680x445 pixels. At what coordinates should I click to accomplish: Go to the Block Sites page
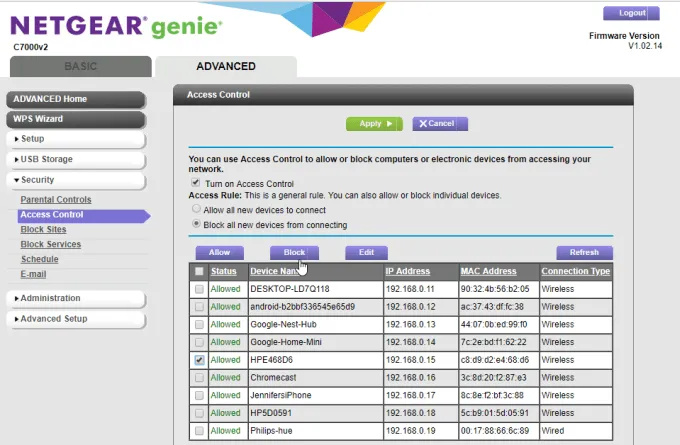pos(43,229)
